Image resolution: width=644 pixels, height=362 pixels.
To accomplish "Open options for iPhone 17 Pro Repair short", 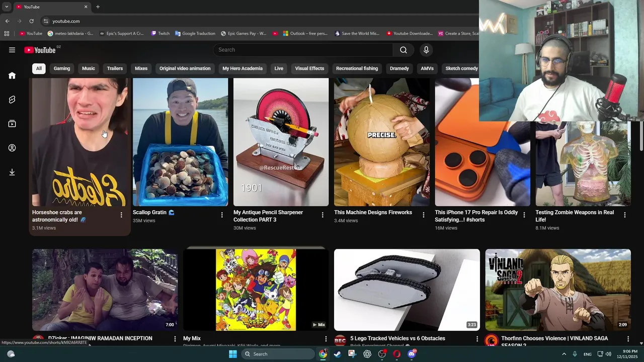I will pos(524,215).
